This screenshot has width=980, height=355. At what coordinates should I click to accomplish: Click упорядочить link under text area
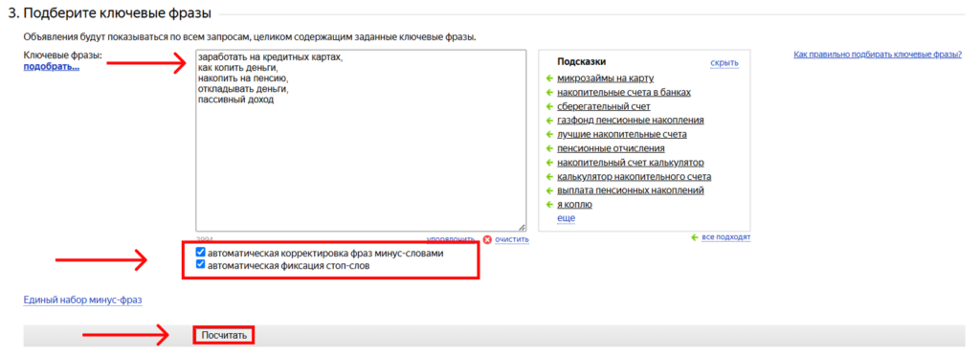click(x=451, y=239)
